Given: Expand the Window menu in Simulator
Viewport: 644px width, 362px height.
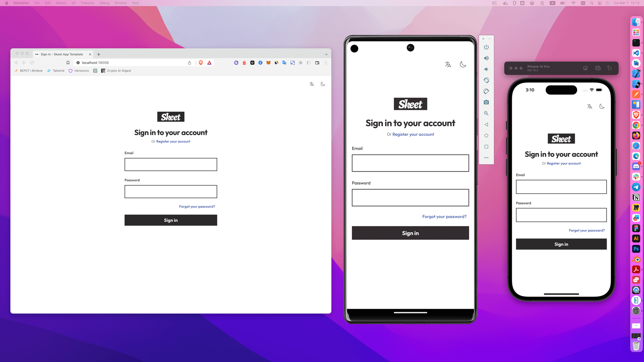Looking at the screenshot, I should coord(120,3).
